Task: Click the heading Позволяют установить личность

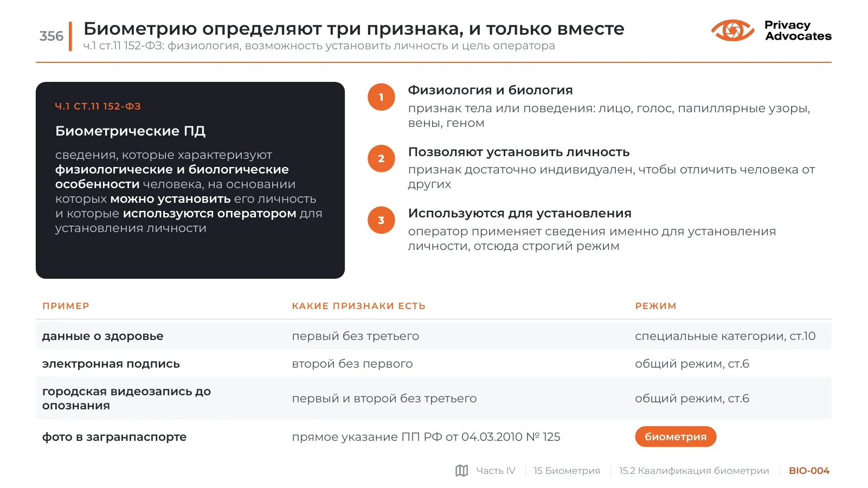Action: [519, 152]
